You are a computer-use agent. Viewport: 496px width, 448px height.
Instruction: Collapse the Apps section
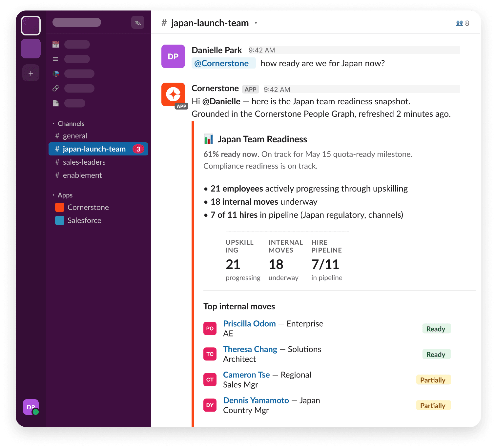pos(53,195)
